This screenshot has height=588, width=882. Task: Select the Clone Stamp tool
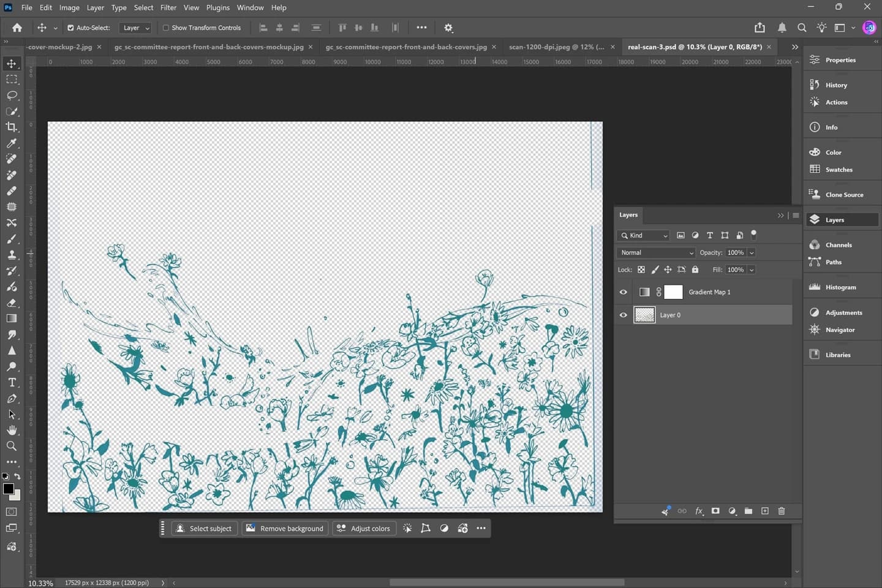click(x=12, y=255)
